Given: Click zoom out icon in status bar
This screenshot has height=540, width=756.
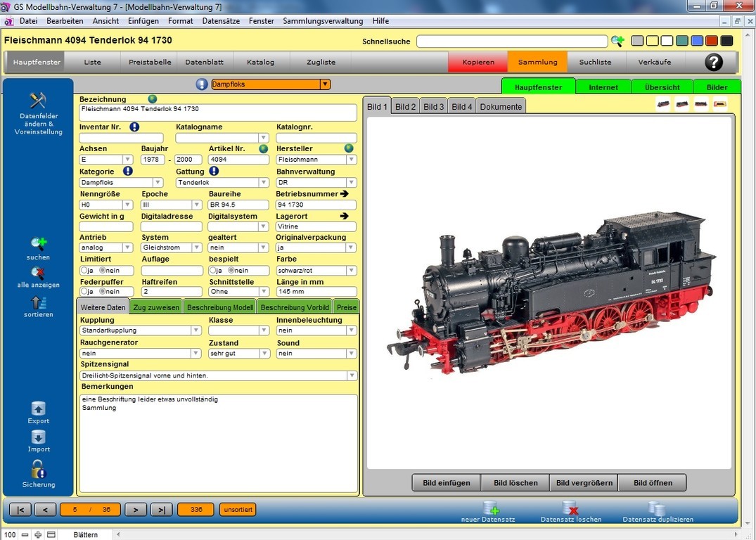Looking at the screenshot, I should [x=25, y=534].
